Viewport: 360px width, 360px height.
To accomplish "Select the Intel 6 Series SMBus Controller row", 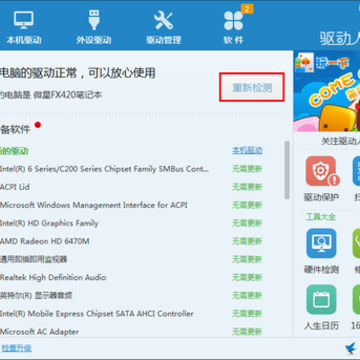I will click(x=131, y=169).
